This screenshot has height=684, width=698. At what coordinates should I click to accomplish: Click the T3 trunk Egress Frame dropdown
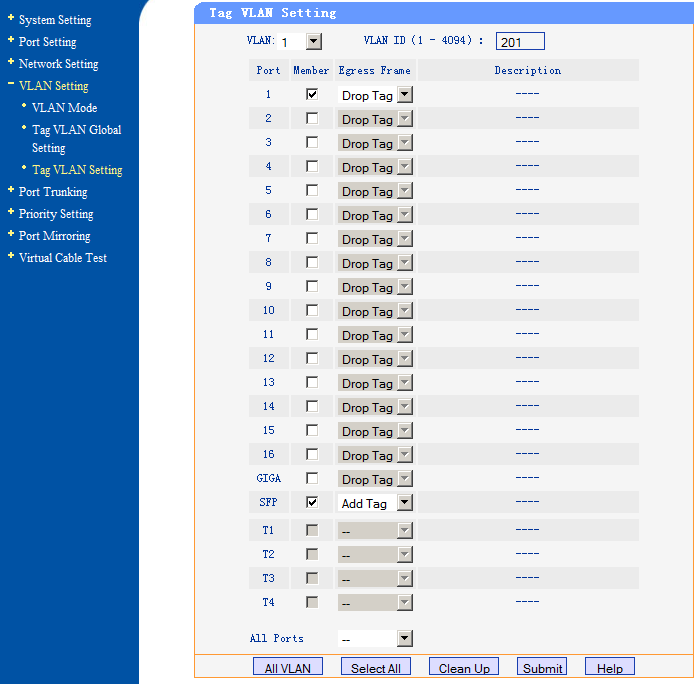tap(375, 579)
